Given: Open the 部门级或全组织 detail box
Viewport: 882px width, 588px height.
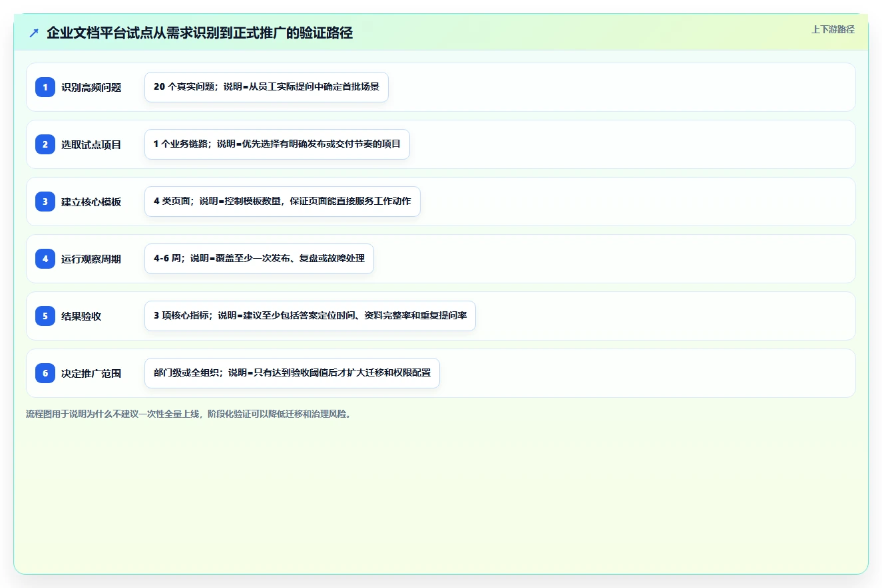Looking at the screenshot, I should [292, 373].
